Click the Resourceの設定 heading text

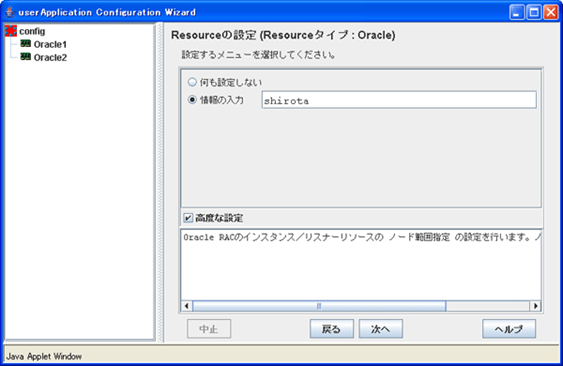tap(283, 35)
